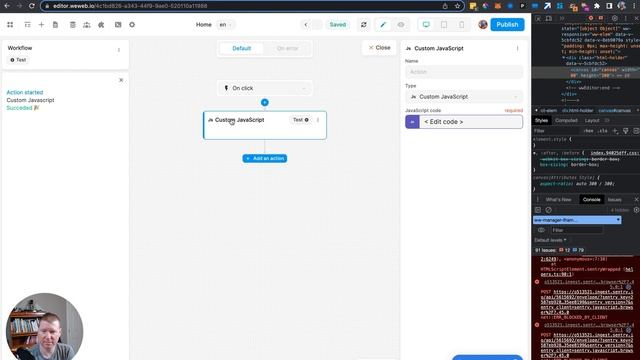
Task: Click console live expression eye icon
Action: [x=541, y=230]
